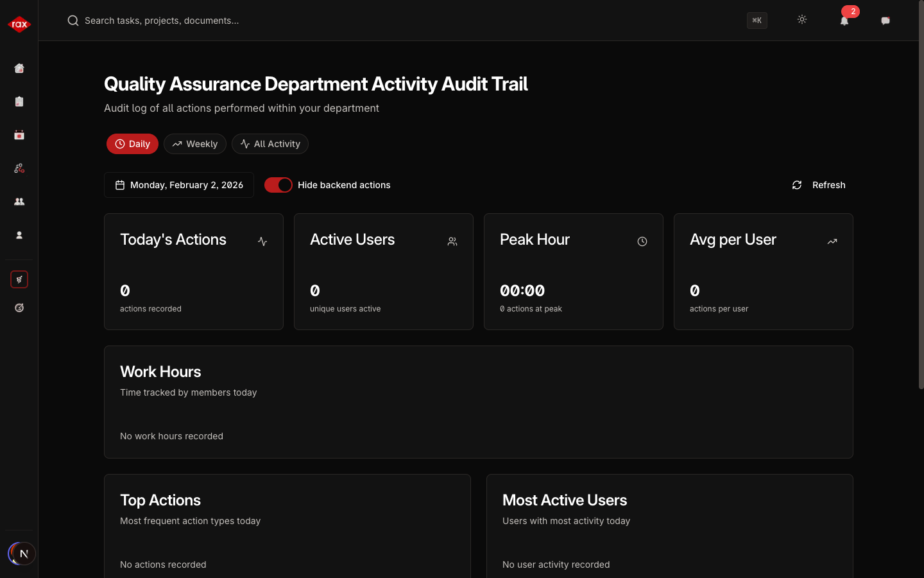
Task: Click the search magnifier icon
Action: pyautogui.click(x=73, y=20)
